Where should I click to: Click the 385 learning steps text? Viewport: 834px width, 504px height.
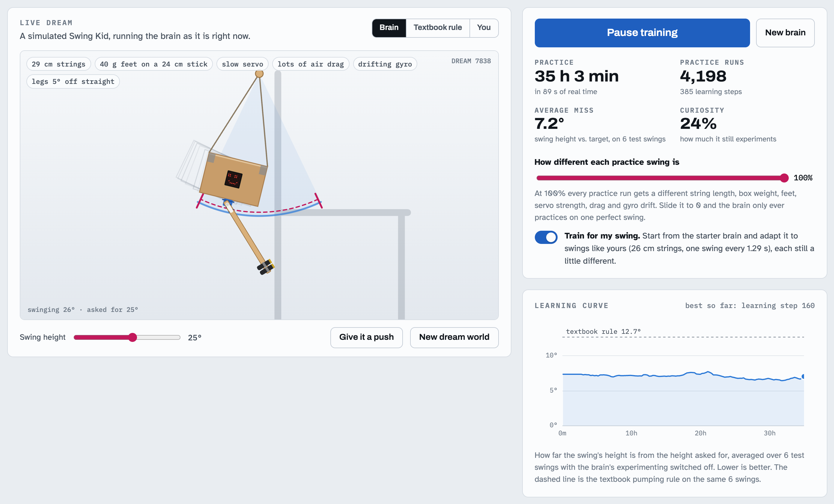point(711,92)
